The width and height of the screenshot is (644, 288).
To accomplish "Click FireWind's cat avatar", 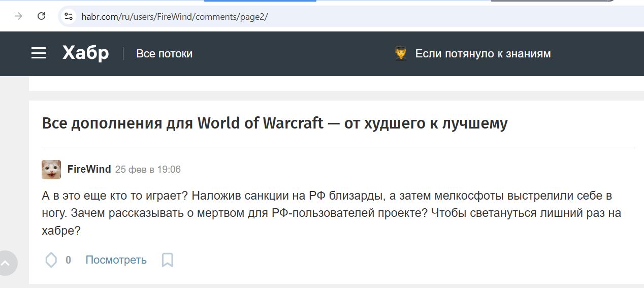I will pyautogui.click(x=51, y=169).
